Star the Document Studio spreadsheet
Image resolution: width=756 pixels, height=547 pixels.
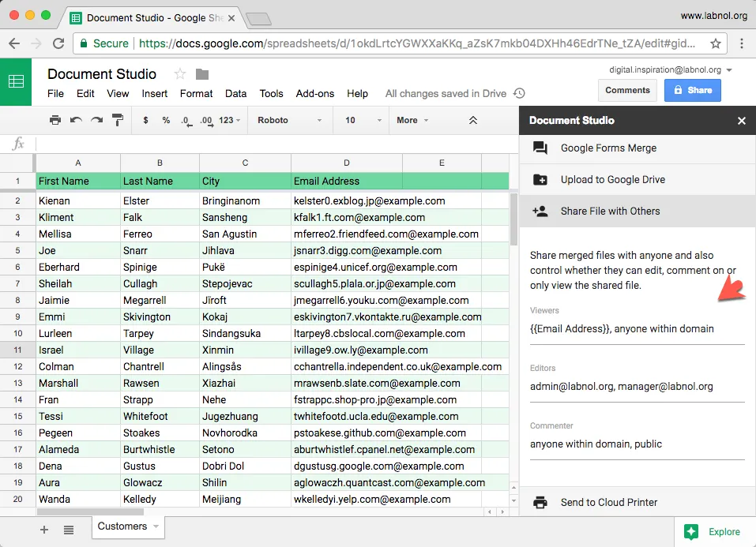tap(180, 74)
